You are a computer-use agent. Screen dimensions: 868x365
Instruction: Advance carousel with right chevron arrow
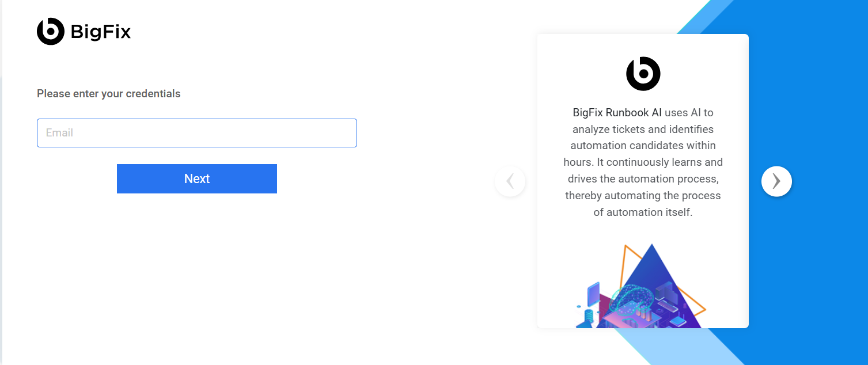tap(776, 181)
